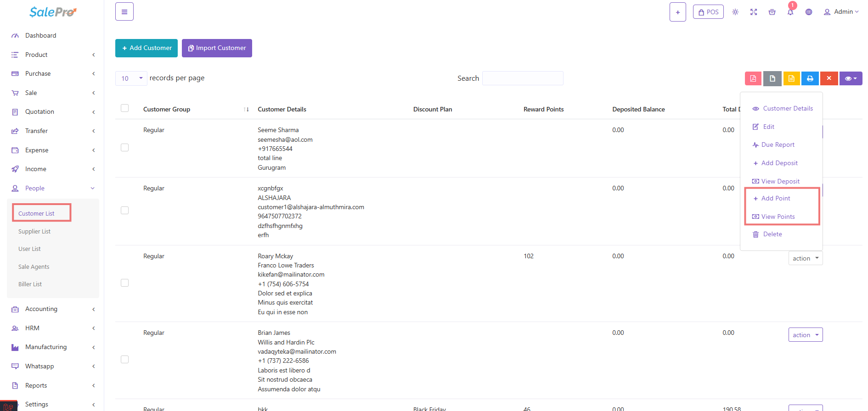Open Supplier List in sidebar
This screenshot has width=868, height=411.
[34, 232]
